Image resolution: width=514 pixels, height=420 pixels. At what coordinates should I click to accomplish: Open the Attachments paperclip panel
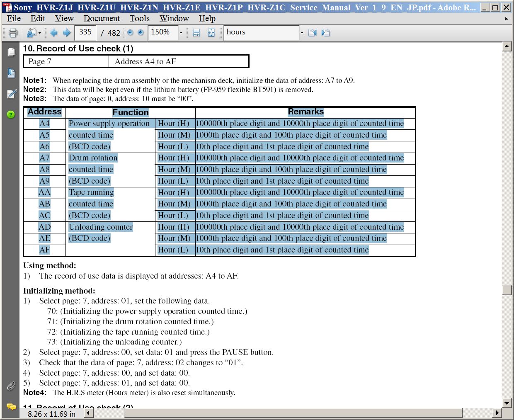pyautogui.click(x=11, y=386)
